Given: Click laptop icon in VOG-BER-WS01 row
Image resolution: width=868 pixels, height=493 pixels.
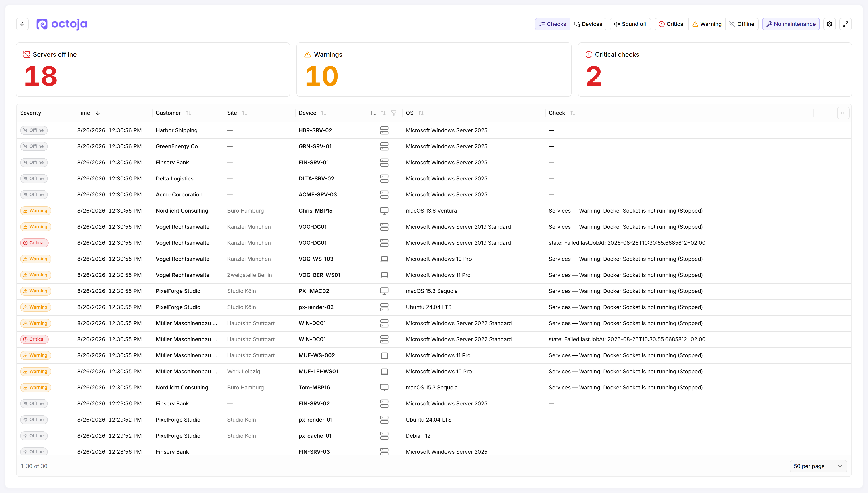Looking at the screenshot, I should [x=384, y=275].
